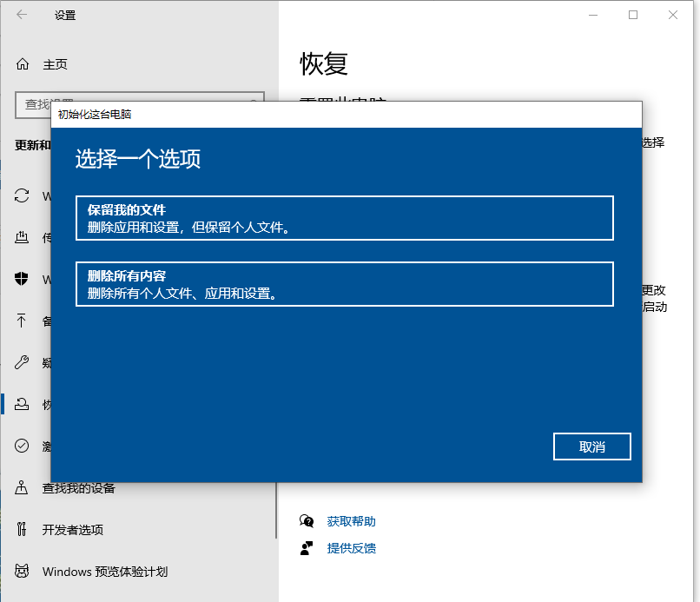
Task: Select the 备份 upload icon in the sidebar
Action: tap(21, 321)
